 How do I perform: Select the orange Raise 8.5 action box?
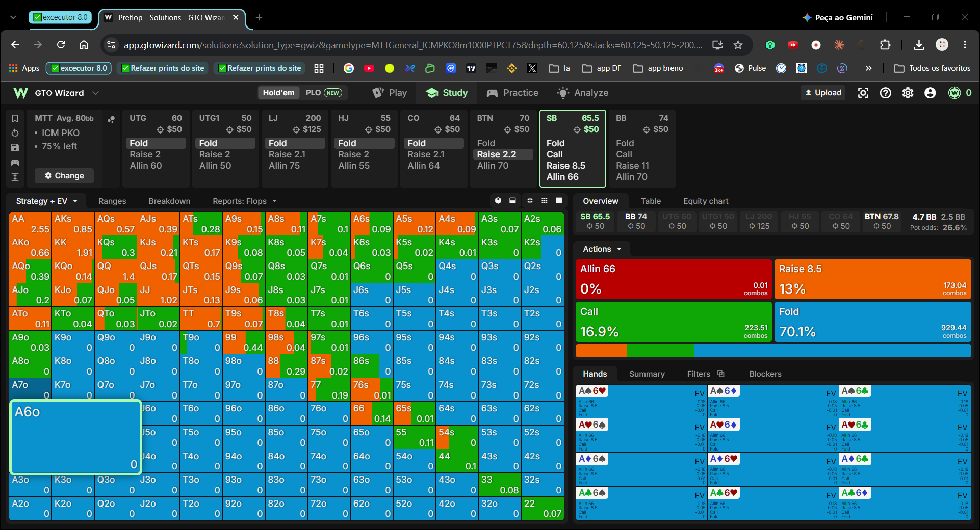point(872,279)
